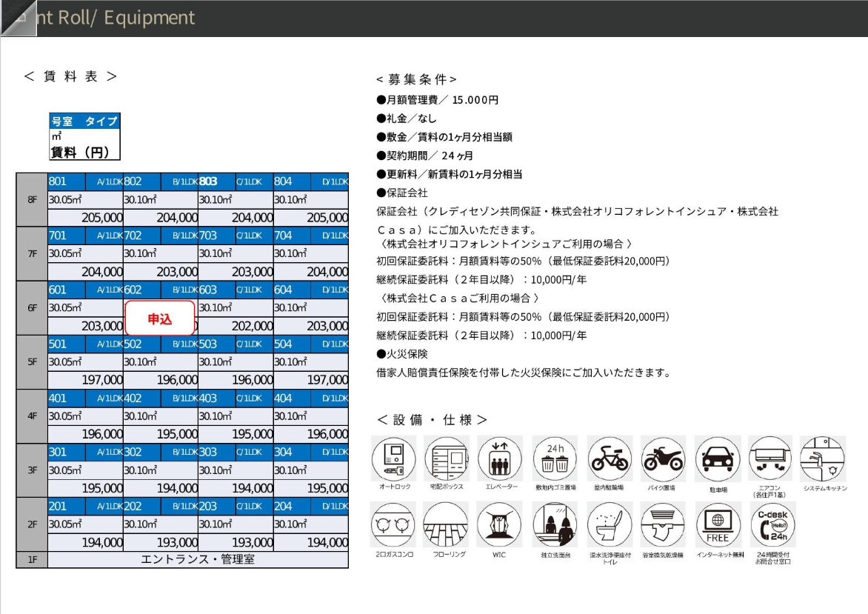Click the motorcycle parking (バイク置場) icon
868x614 pixels.
pos(663,458)
